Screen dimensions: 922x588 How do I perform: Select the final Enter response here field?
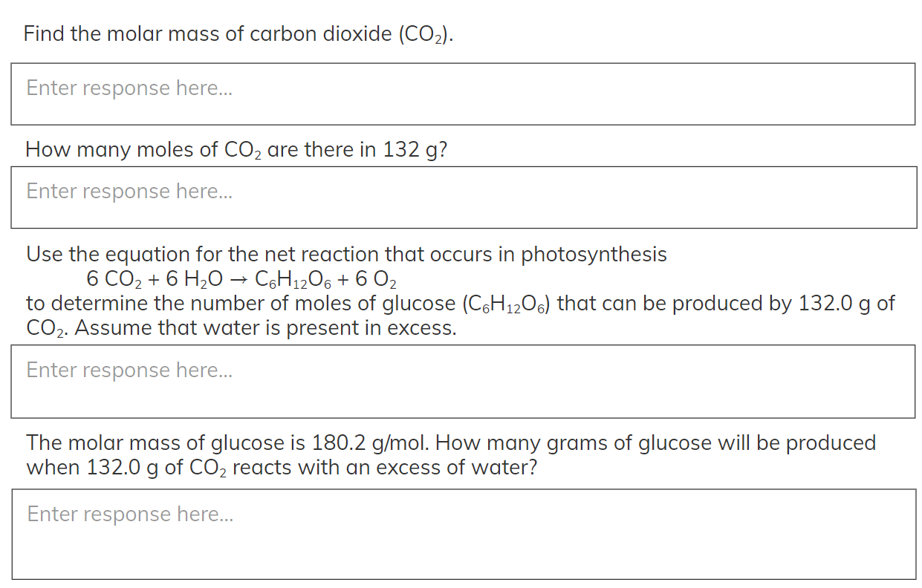[129, 514]
